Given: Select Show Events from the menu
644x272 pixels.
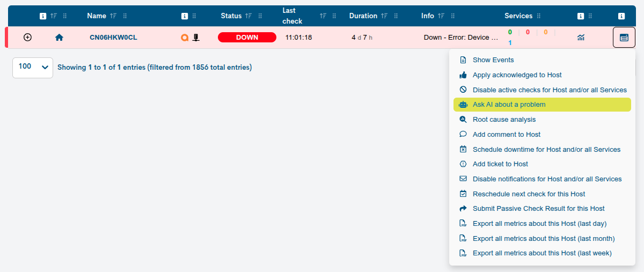Looking at the screenshot, I should click(x=542, y=60).
